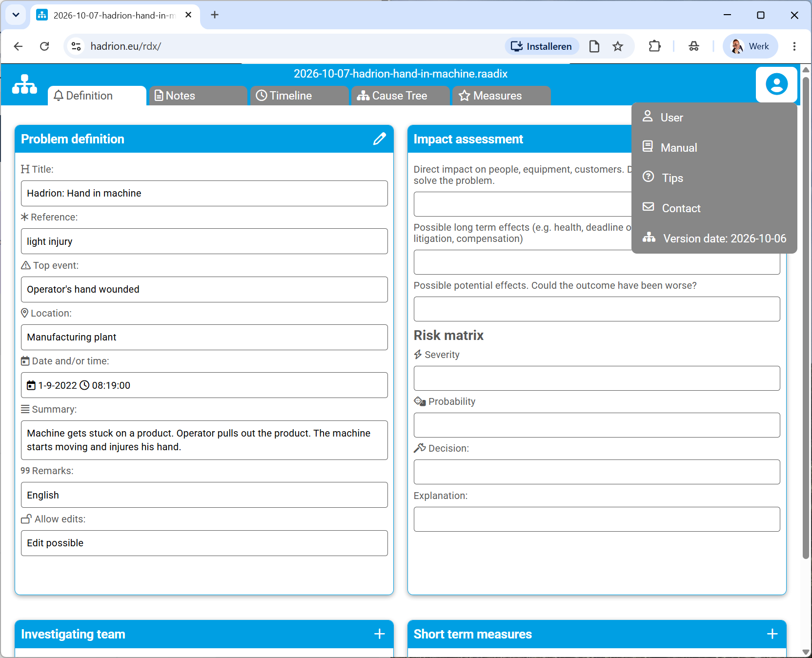The image size is (812, 658).
Task: Open the Werk profile button
Action: tap(750, 46)
